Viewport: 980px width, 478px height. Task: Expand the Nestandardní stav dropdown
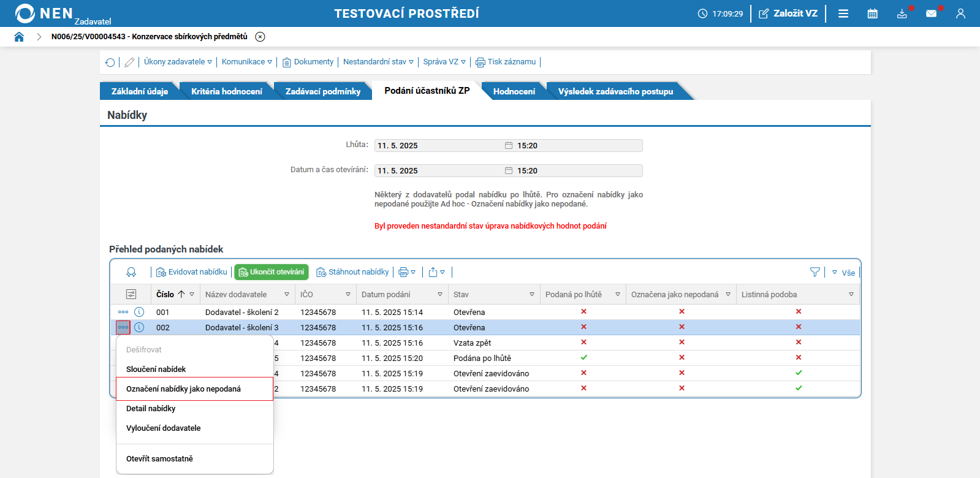(378, 62)
